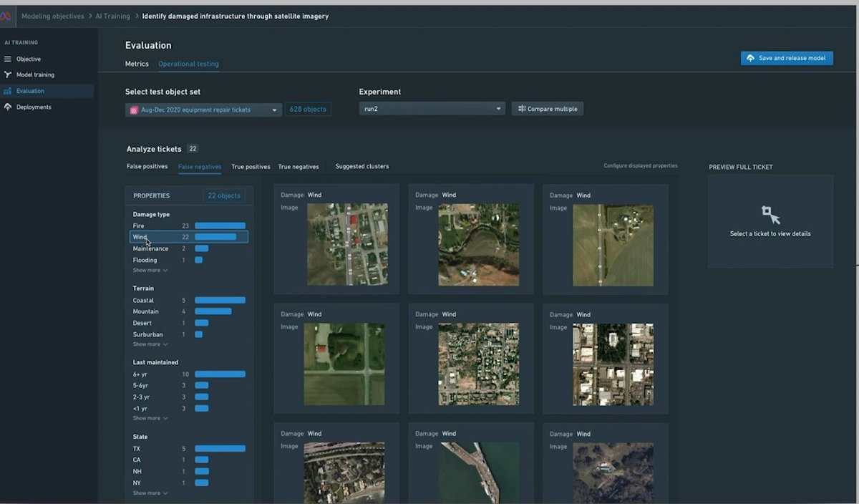Click cloud icon on Save and release model
This screenshot has height=504, width=859.
coord(750,58)
